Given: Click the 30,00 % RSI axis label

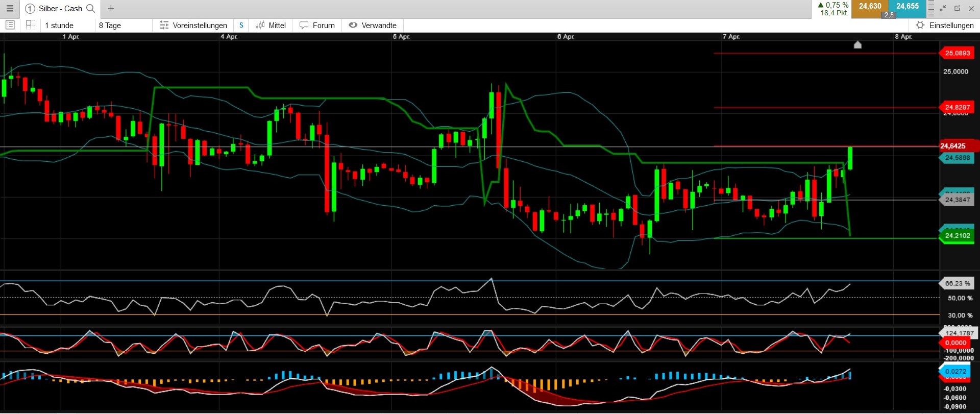Looking at the screenshot, I should click(x=960, y=315).
